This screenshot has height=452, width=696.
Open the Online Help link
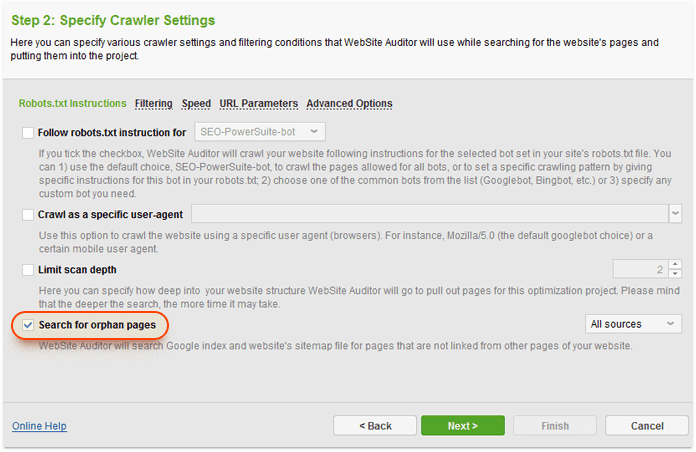(x=39, y=426)
